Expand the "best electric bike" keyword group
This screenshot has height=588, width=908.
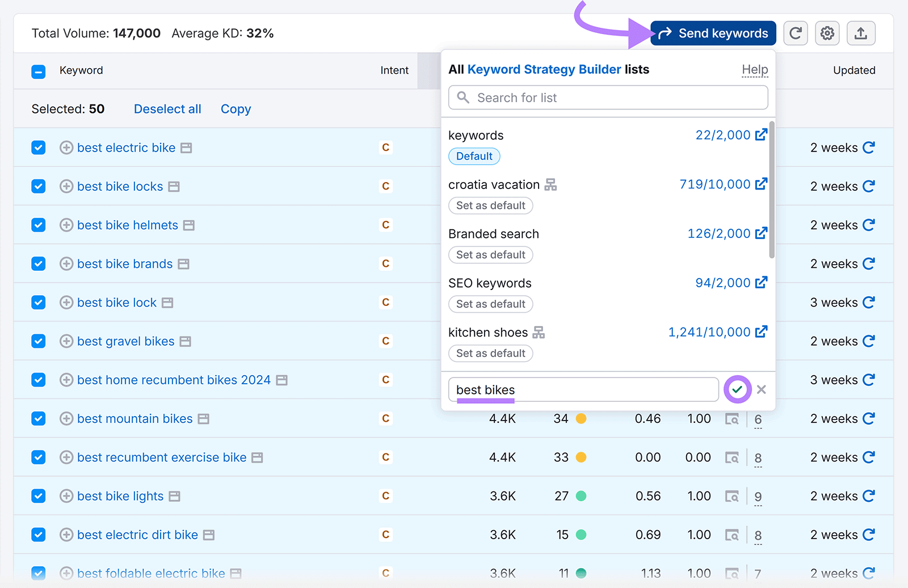(66, 148)
